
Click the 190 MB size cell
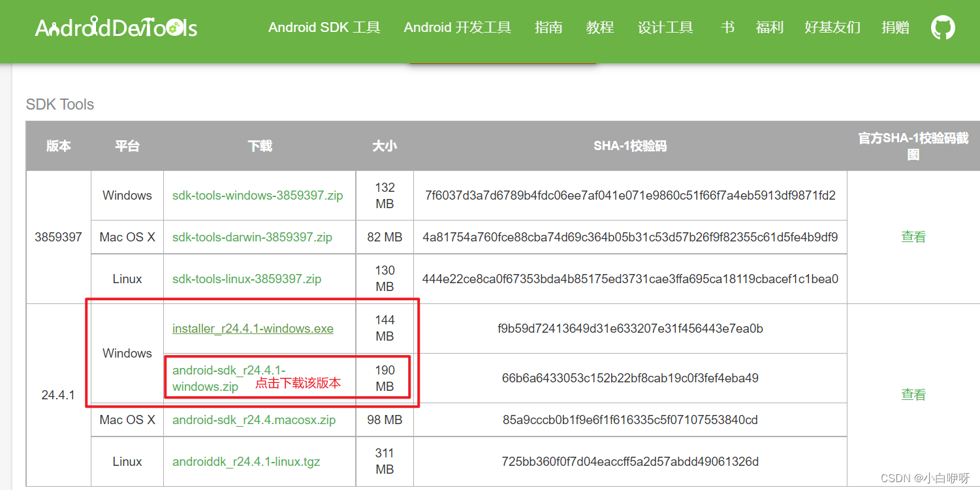pyautogui.click(x=385, y=378)
